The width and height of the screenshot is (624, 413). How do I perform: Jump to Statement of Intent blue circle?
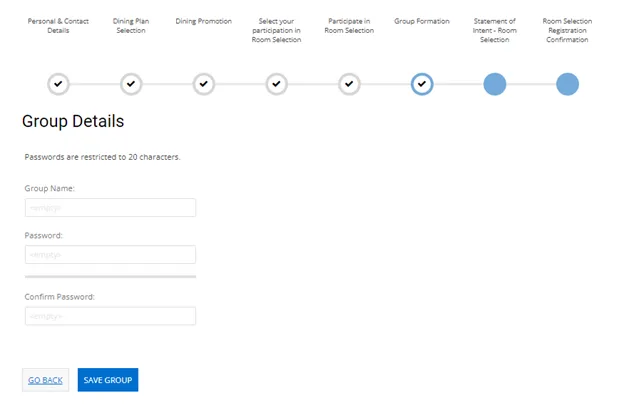point(495,84)
